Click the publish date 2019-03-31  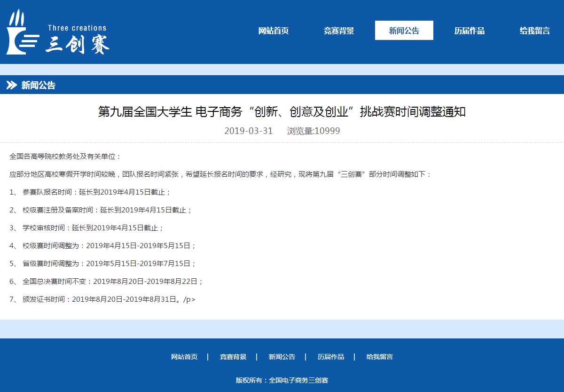(x=248, y=131)
